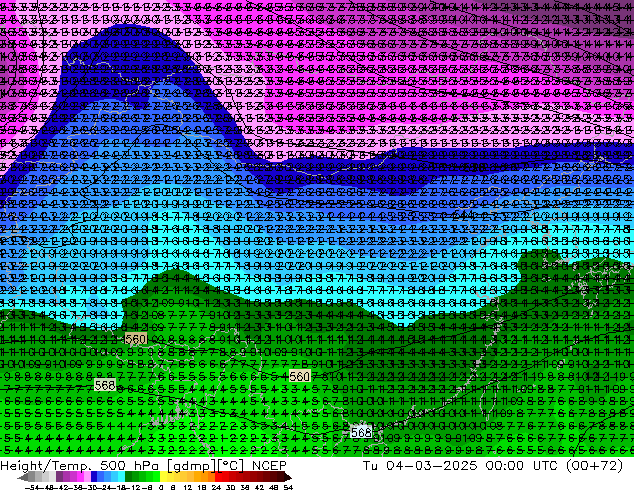The height and width of the screenshot is (490, 634).
Task: Click the '(00+72)' forecast hour label
Action: (x=594, y=466)
